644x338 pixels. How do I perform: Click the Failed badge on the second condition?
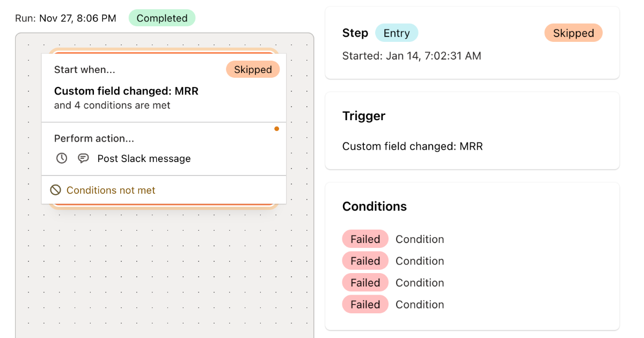tap(365, 261)
